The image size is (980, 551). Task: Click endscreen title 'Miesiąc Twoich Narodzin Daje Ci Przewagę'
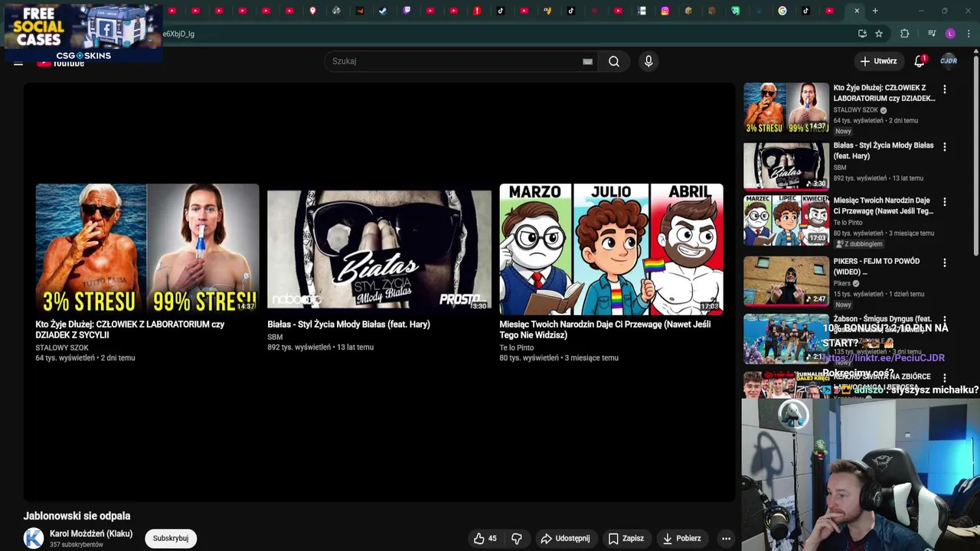tap(605, 330)
